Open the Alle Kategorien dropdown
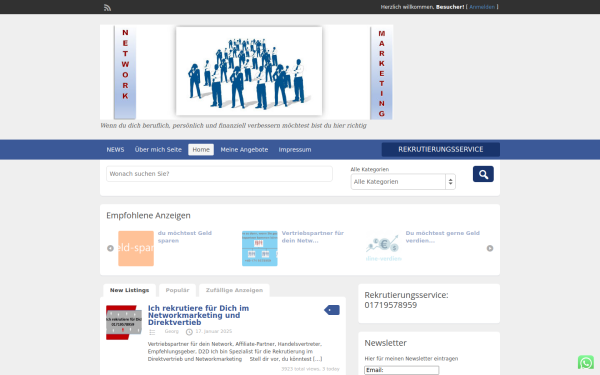600x375 pixels. coord(403,182)
